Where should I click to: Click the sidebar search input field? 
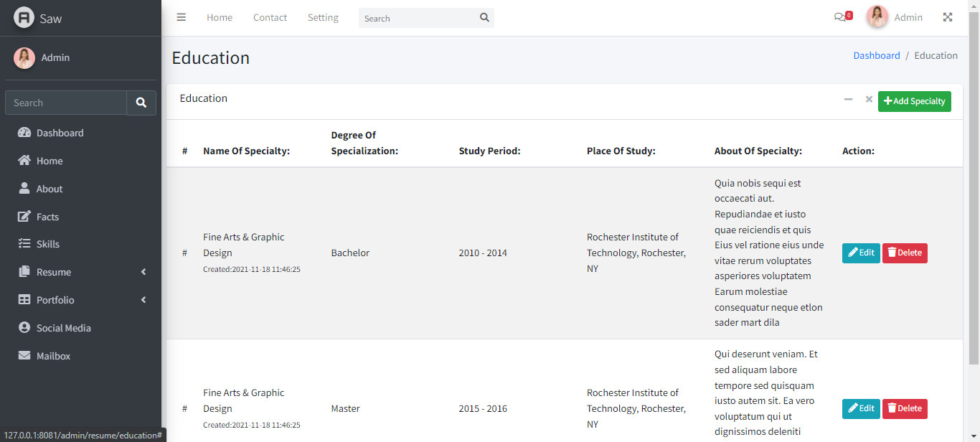coord(66,103)
